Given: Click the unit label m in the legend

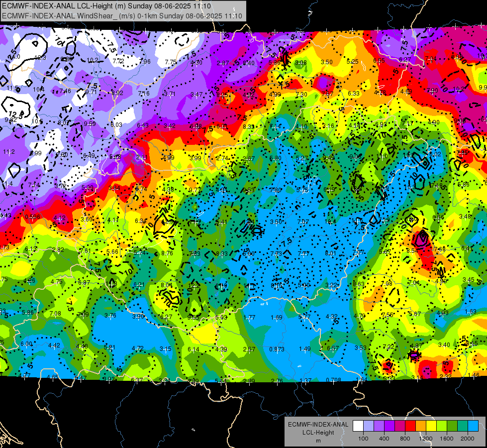Looking at the screenshot, I should pyautogui.click(x=318, y=441).
